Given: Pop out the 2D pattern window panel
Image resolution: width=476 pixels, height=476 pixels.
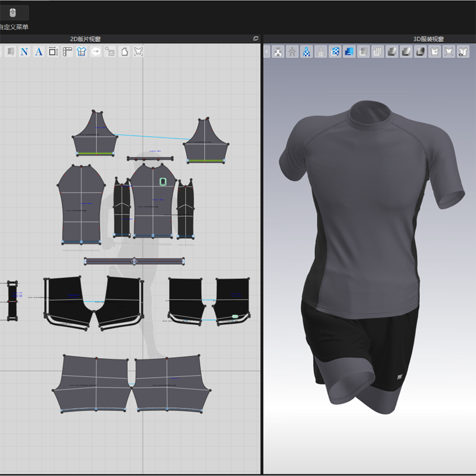Looking at the screenshot, I should pyautogui.click(x=255, y=38).
